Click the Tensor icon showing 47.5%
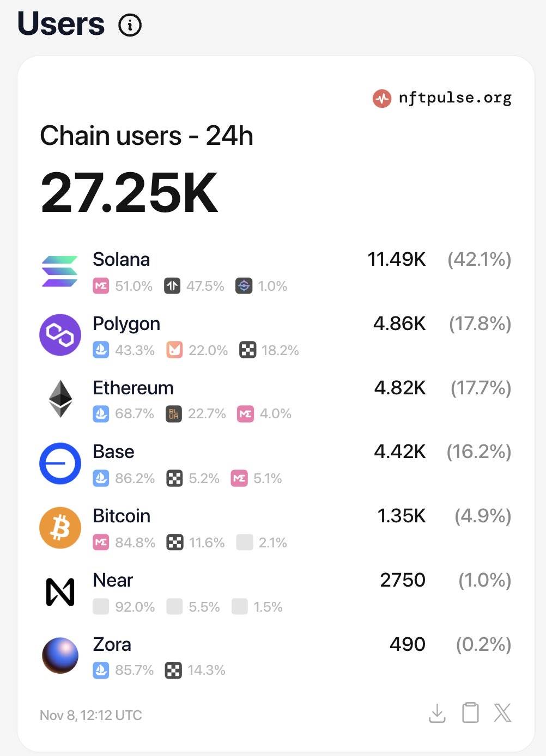Viewport: 546px width, 756px height. click(x=172, y=286)
